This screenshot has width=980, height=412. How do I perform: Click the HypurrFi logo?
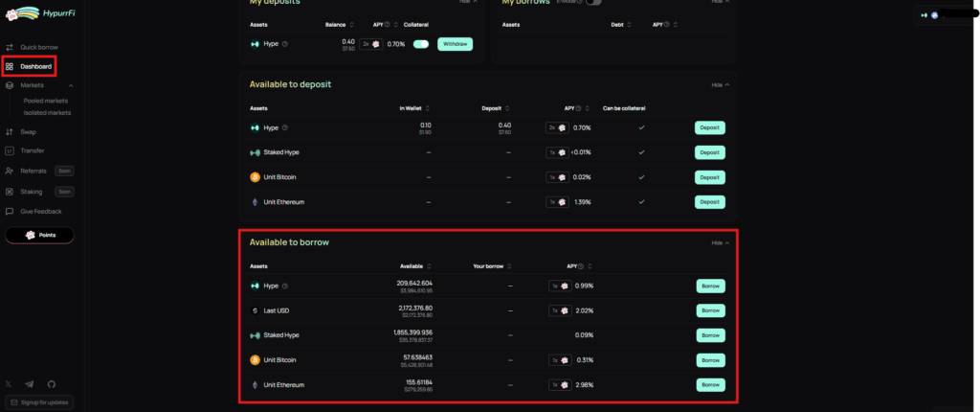point(40,13)
